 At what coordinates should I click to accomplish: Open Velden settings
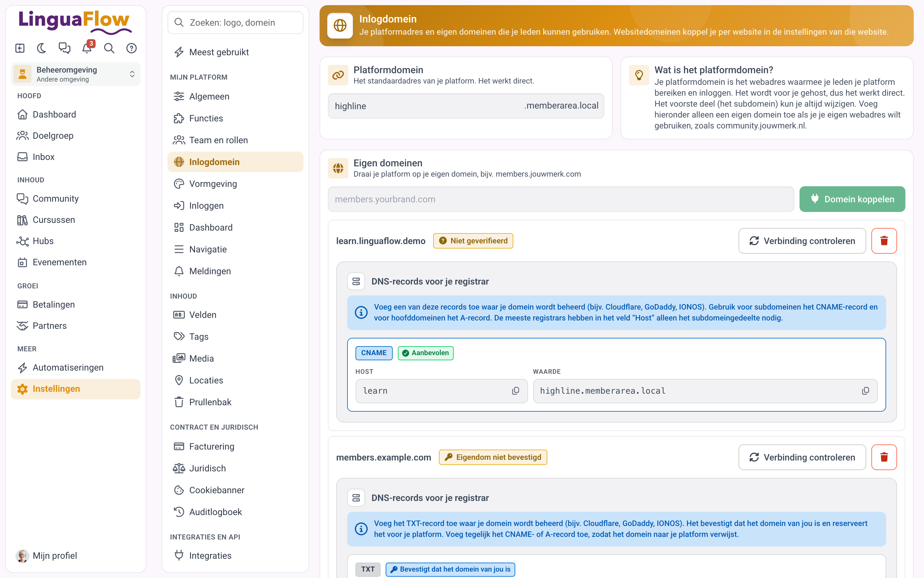[x=235, y=315]
